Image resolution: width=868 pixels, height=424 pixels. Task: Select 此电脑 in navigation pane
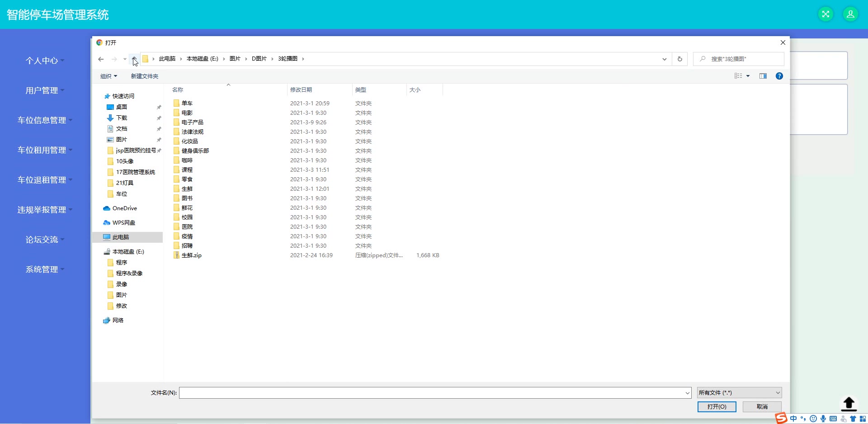coord(121,237)
